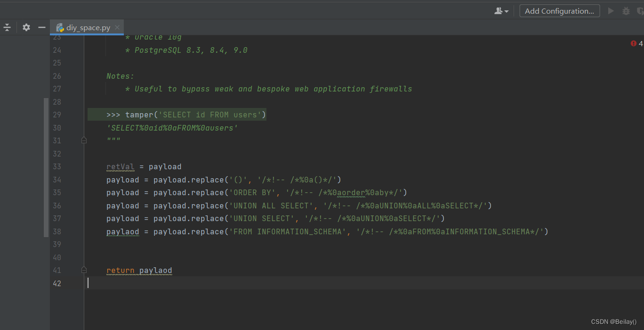The width and height of the screenshot is (644, 330).
Task: Click the 'FROM INFORMATION_SCHEMA' replace line
Action: pos(327,231)
